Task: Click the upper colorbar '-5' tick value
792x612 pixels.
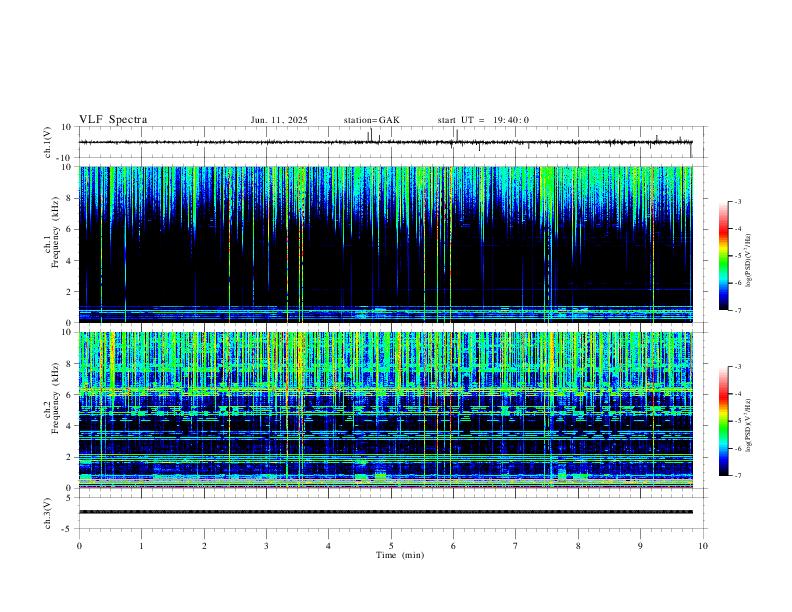Action: [x=737, y=256]
